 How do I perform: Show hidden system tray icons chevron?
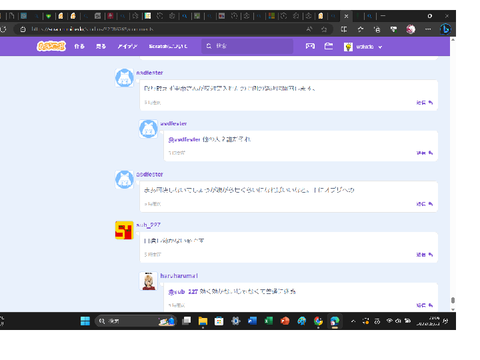(x=353, y=321)
